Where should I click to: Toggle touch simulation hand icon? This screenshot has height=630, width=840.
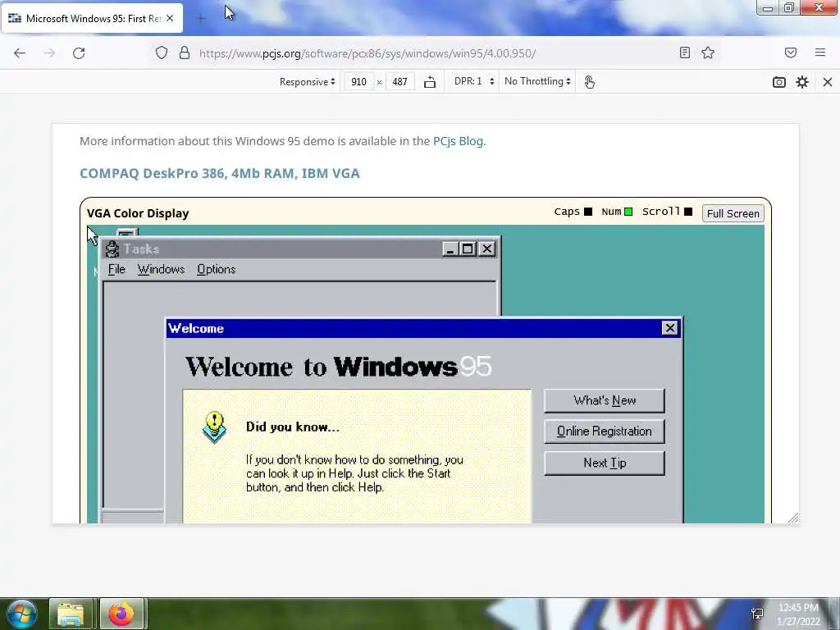click(589, 82)
